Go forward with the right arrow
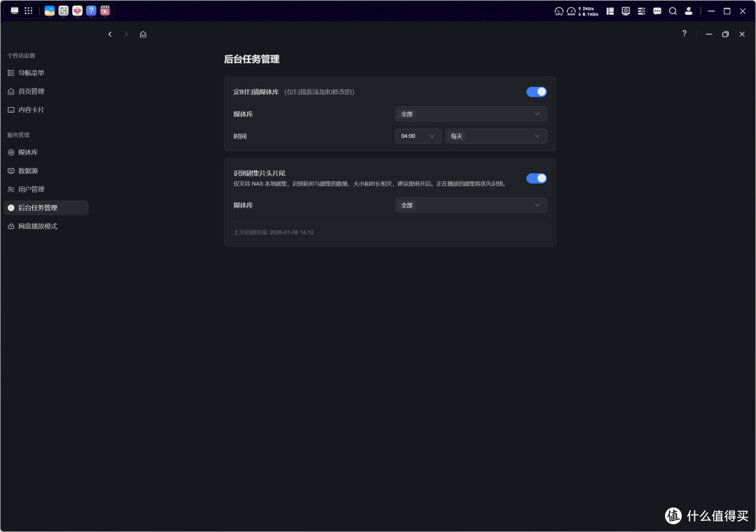Image resolution: width=756 pixels, height=532 pixels. (126, 34)
